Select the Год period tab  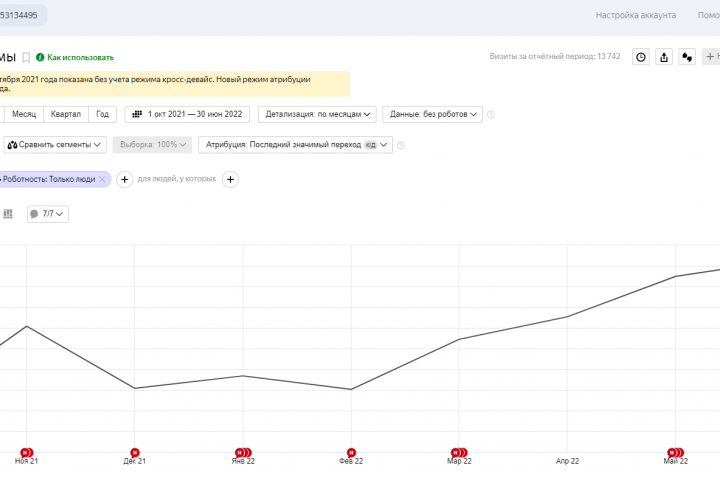point(102,114)
